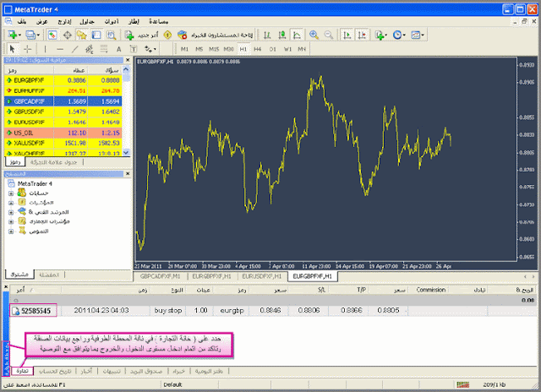Close the Navigator panel

click(128, 174)
